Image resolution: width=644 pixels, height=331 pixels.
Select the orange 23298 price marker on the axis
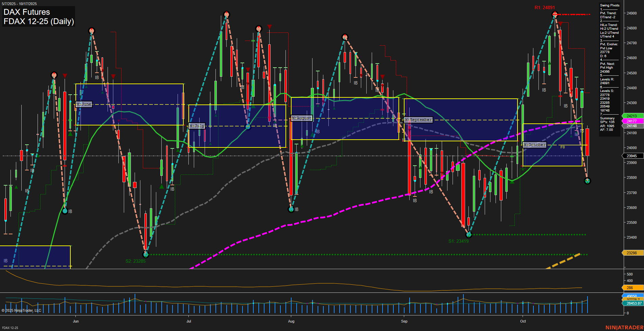[631, 253]
